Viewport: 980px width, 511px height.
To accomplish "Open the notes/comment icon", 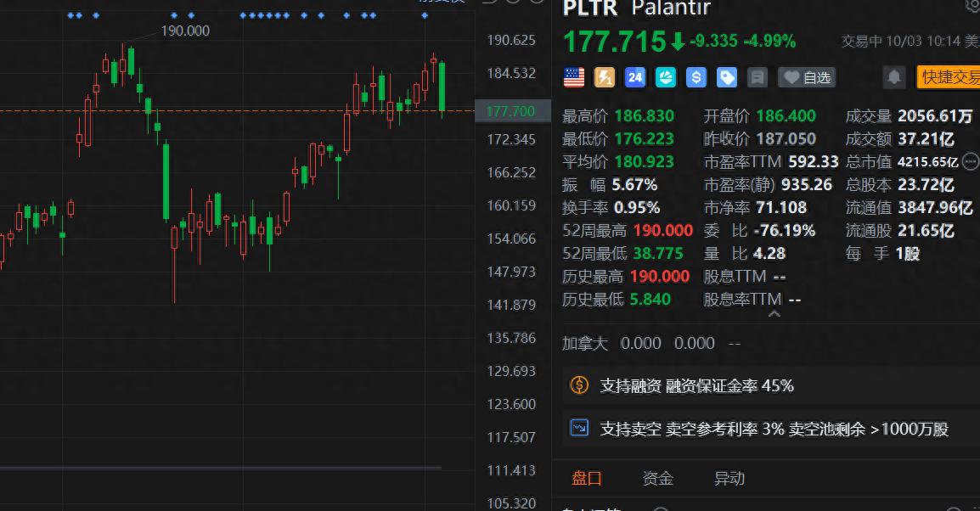I will coord(756,77).
